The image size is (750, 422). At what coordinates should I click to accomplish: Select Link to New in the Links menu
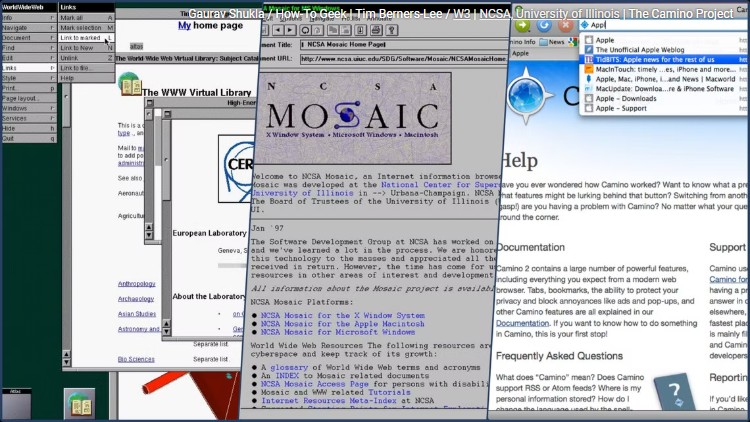click(x=87, y=48)
